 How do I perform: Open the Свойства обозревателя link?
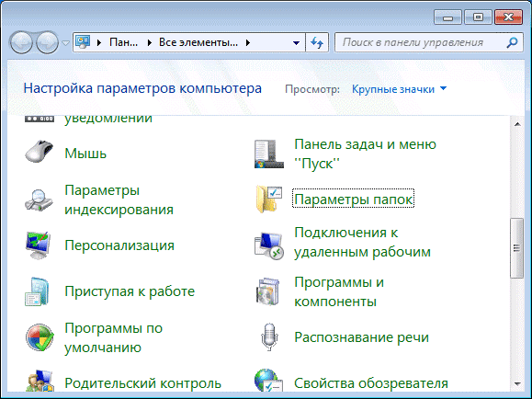(371, 383)
